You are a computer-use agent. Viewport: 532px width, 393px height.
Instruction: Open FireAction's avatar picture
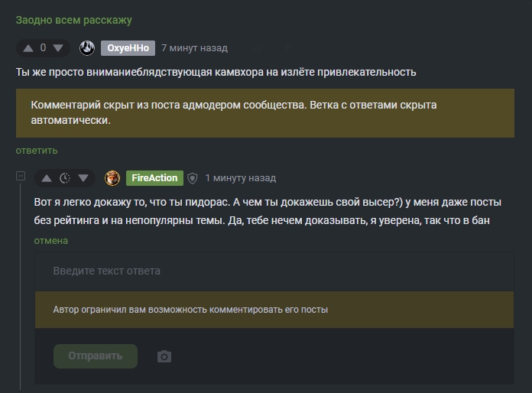click(x=112, y=178)
